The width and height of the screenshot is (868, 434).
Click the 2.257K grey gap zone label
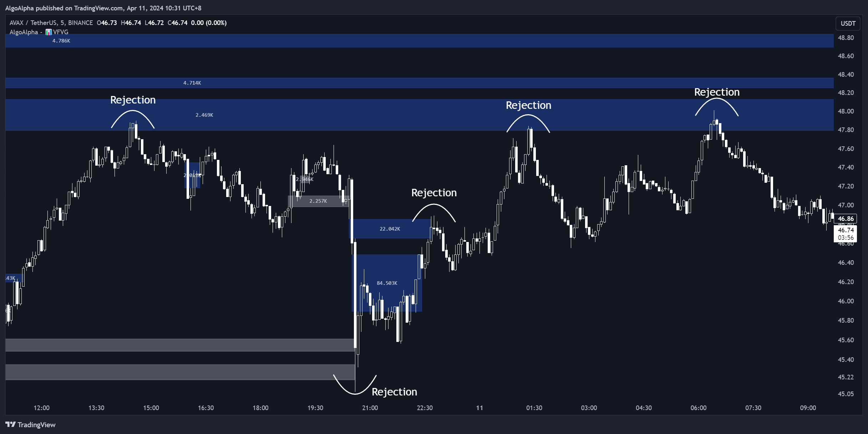318,201
